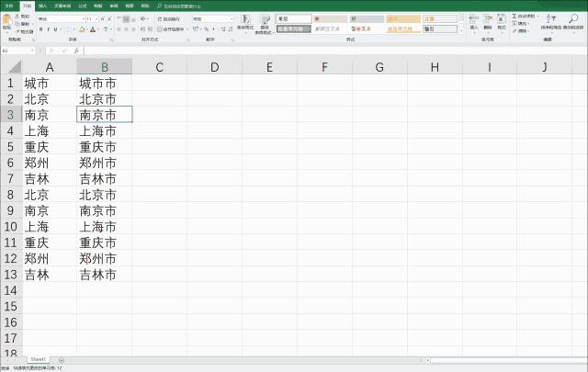Click the percent style icon
The image size is (588, 372).
[x=206, y=29]
